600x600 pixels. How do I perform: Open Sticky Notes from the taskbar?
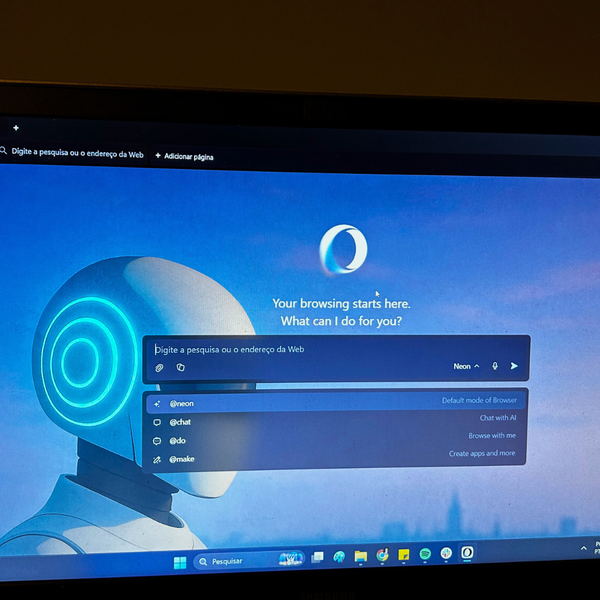[x=404, y=554]
